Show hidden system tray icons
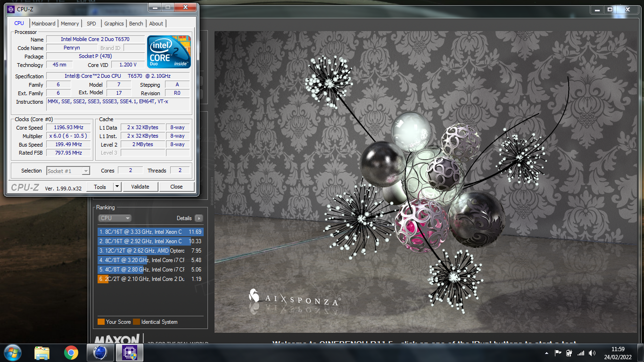The width and height of the screenshot is (644, 362). point(546,353)
